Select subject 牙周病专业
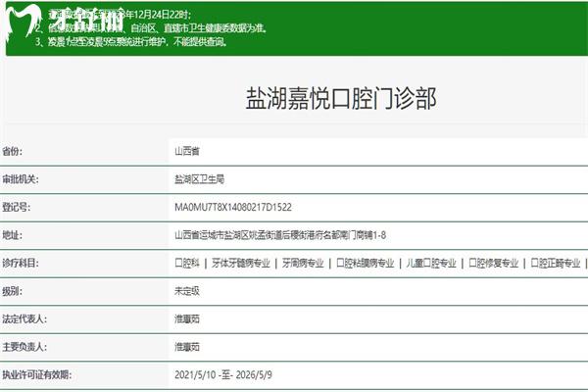The width and height of the screenshot is (588, 392). tap(303, 263)
